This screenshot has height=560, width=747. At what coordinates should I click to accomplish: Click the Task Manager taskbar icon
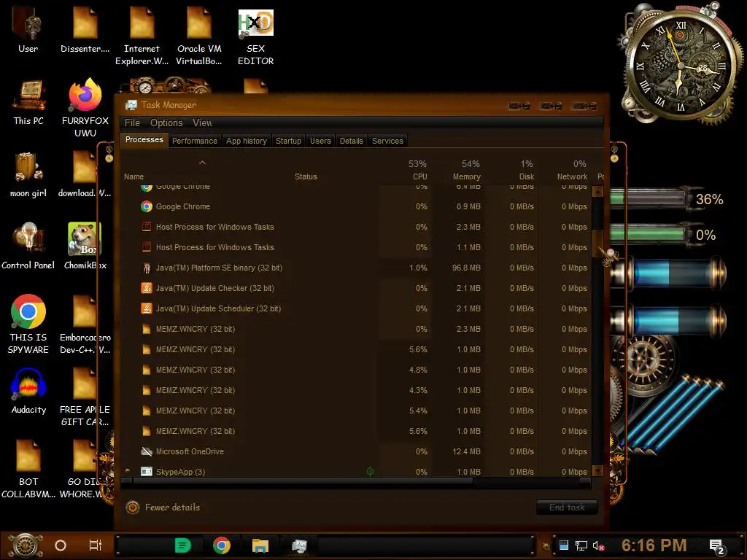[x=299, y=545]
